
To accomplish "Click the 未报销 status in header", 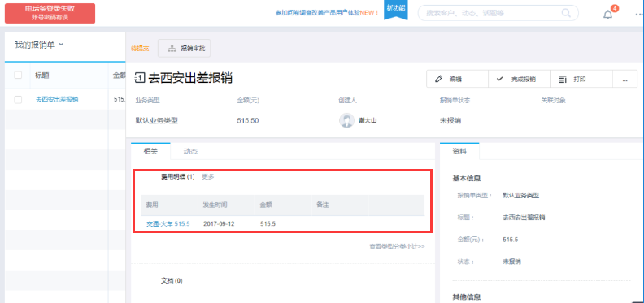I will (450, 121).
